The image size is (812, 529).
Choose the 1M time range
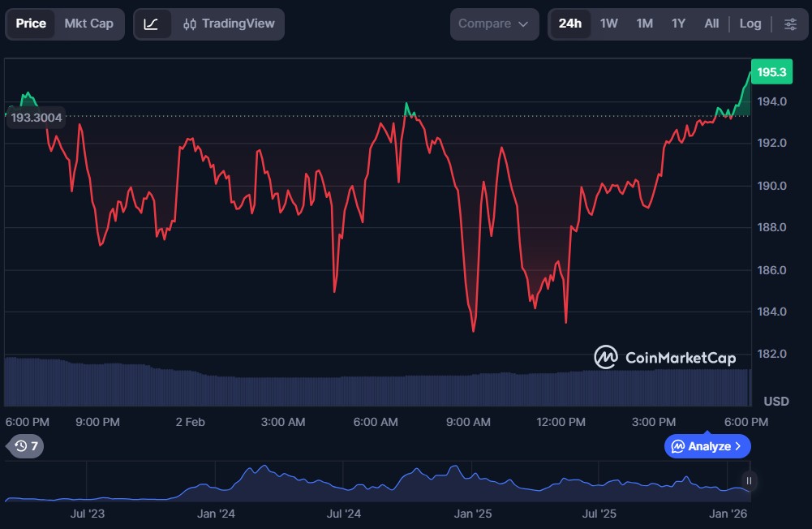tap(644, 24)
